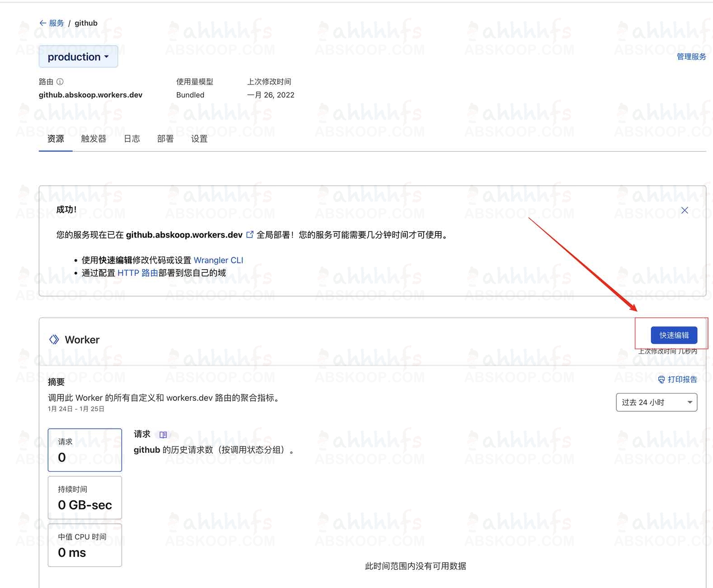Viewport: 713px width, 588px height.
Task: Switch to the 日志 tab
Action: (132, 139)
